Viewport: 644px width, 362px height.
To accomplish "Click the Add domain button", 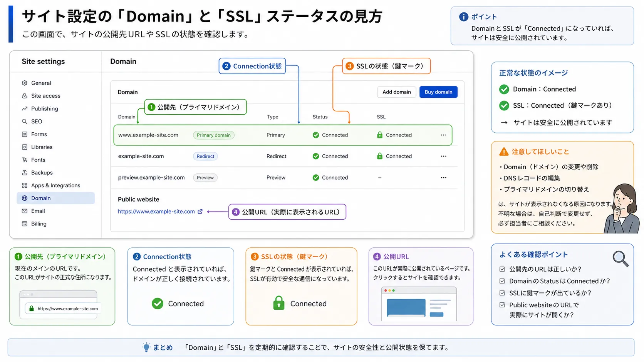I will (x=397, y=92).
